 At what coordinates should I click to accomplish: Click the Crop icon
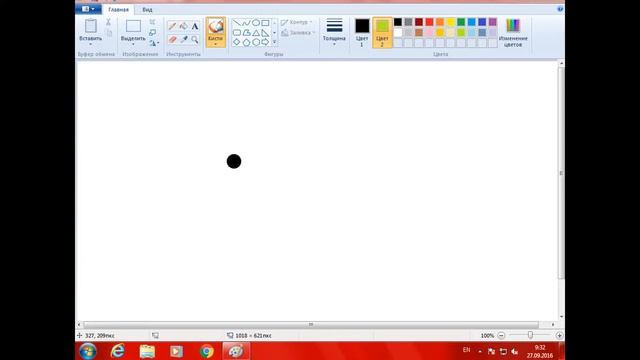coord(152,22)
